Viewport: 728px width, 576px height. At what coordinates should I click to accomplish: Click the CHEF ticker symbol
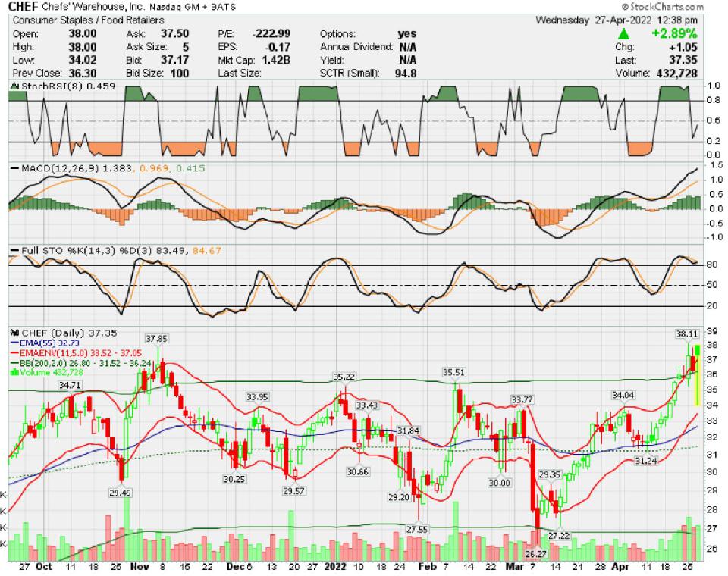[24, 7]
